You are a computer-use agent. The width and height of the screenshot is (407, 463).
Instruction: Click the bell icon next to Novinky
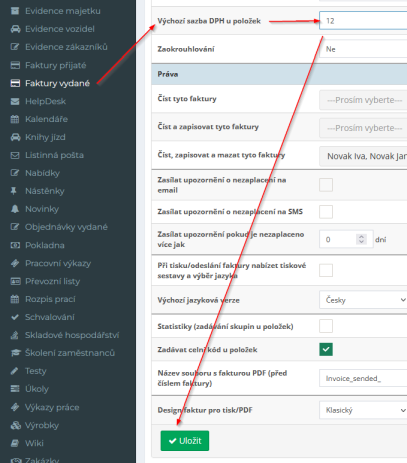(x=15, y=209)
